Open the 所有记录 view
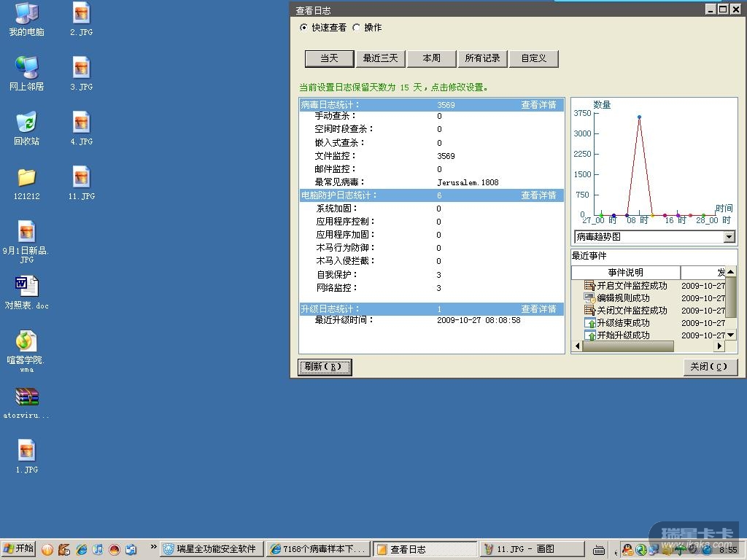 [x=482, y=58]
